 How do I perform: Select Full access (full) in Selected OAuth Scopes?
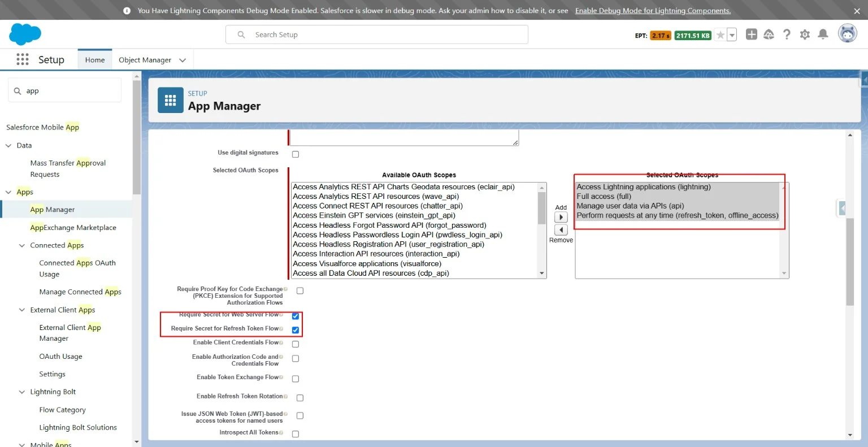click(x=604, y=197)
